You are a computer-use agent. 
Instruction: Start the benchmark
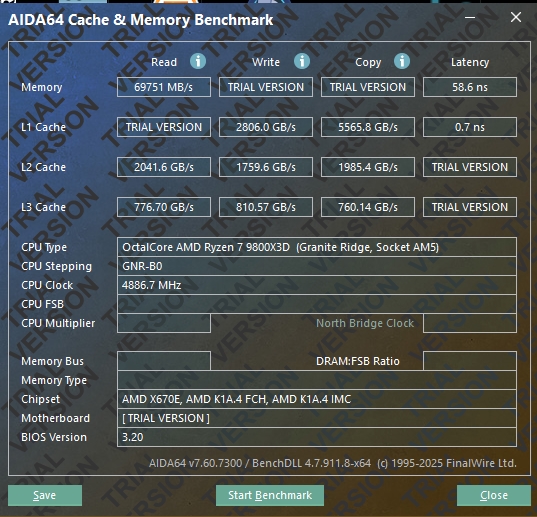[x=270, y=495]
